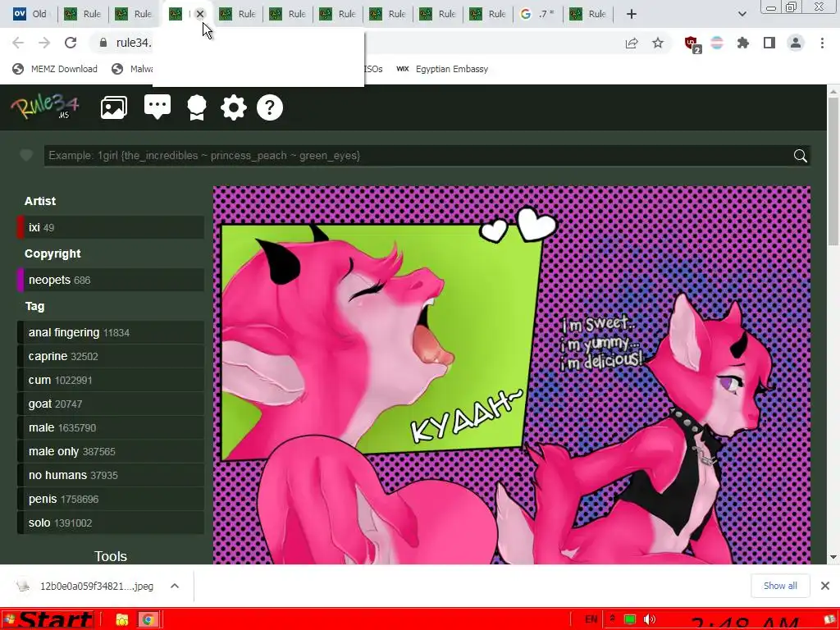The height and width of the screenshot is (630, 840).
Task: Open the Egyptian Embassy bookmark
Action: (442, 69)
